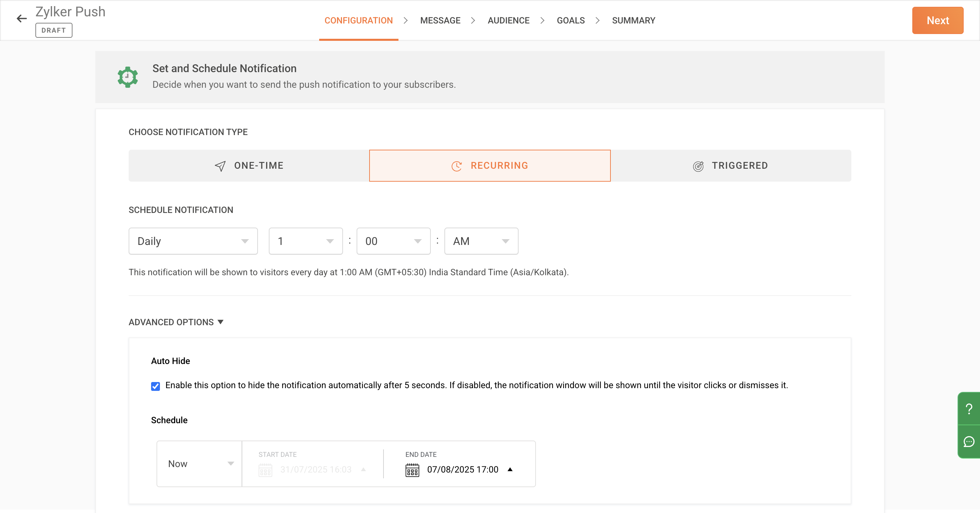This screenshot has height=513, width=980.
Task: Select the ONE-TIME notification type
Action: pos(249,165)
